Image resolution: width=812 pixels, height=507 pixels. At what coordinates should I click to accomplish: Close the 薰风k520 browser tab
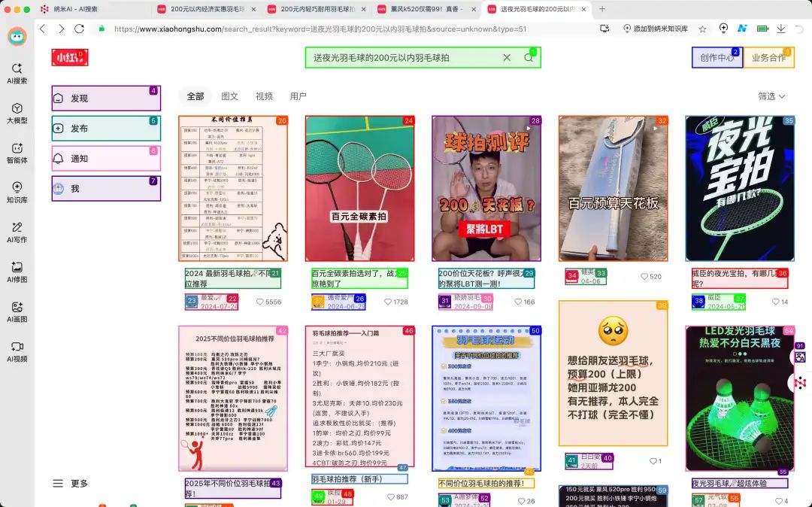tap(474, 9)
